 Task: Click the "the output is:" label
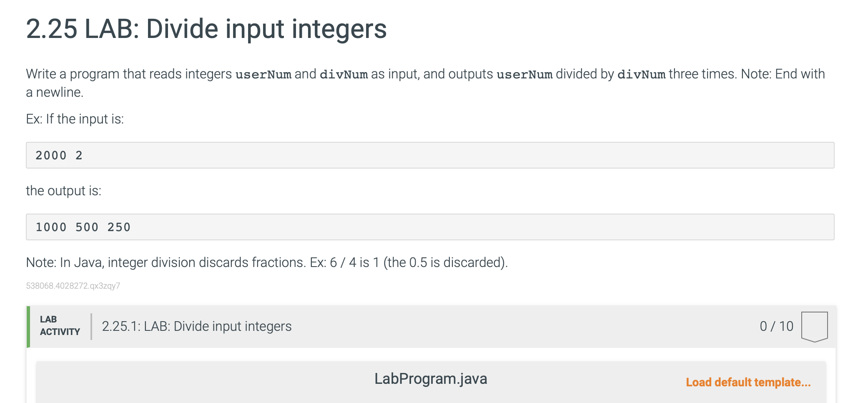pos(63,190)
